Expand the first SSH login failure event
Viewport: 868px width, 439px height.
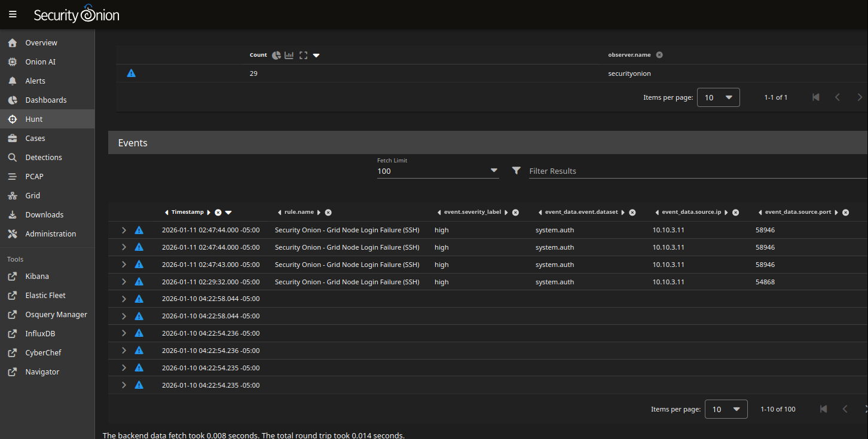pos(124,230)
